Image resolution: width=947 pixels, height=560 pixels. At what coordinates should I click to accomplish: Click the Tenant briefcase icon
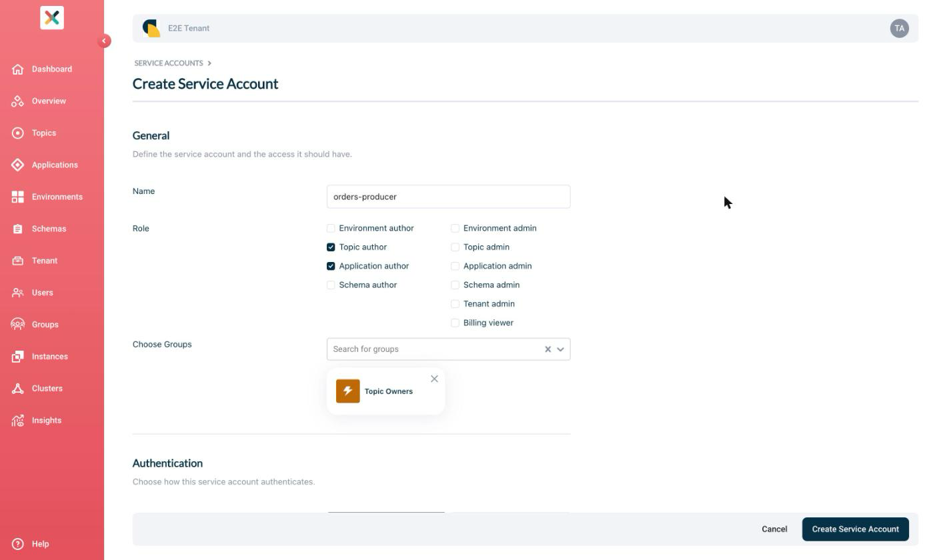point(18,261)
